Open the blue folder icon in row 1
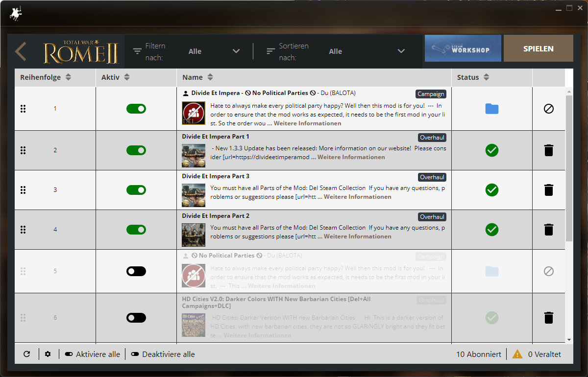 pos(492,109)
